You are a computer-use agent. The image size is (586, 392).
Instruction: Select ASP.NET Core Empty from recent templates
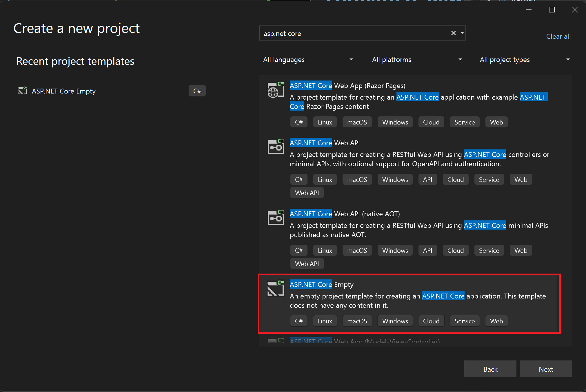tap(63, 91)
